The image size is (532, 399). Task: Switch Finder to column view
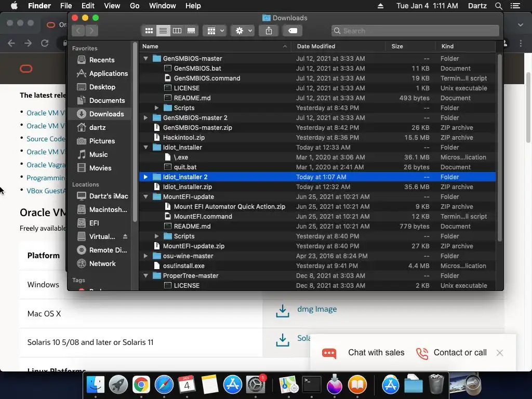pos(177,31)
